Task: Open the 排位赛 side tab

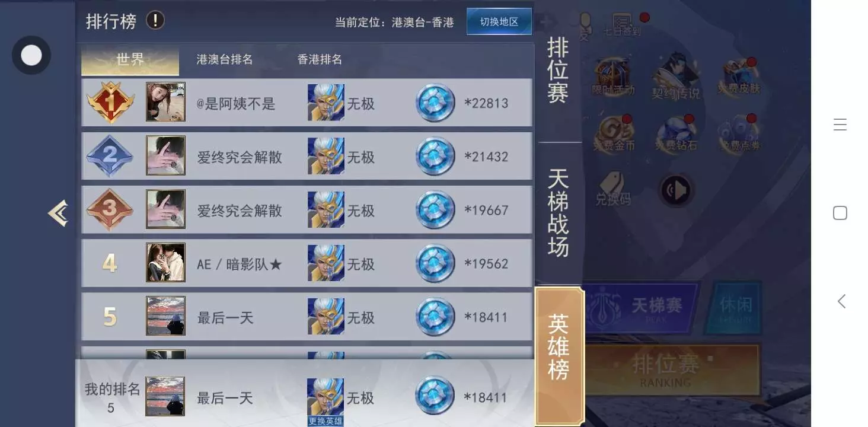Action: [x=558, y=70]
